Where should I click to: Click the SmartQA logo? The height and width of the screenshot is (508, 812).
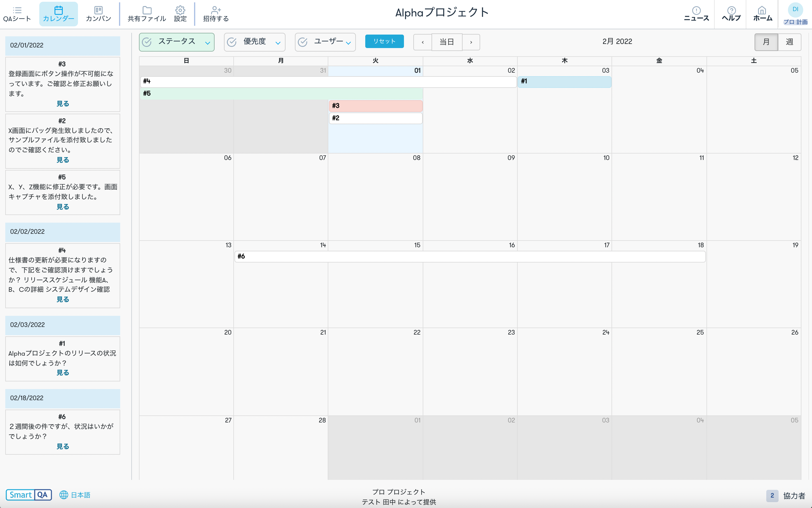click(29, 495)
